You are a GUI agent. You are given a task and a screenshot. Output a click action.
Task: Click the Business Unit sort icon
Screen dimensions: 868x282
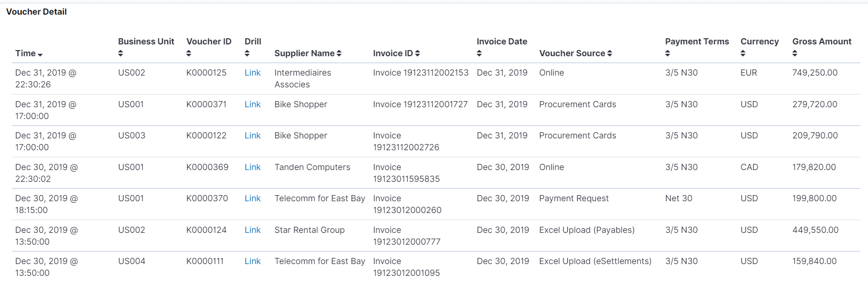click(x=121, y=53)
